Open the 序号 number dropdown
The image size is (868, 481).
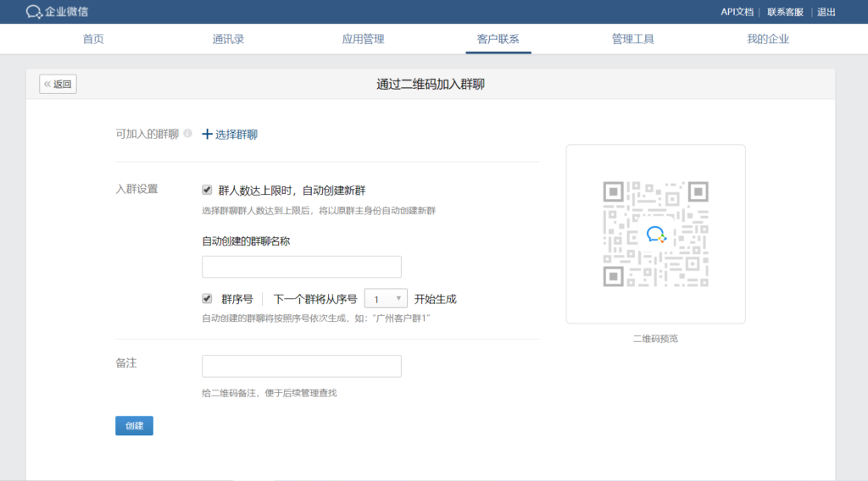(386, 299)
